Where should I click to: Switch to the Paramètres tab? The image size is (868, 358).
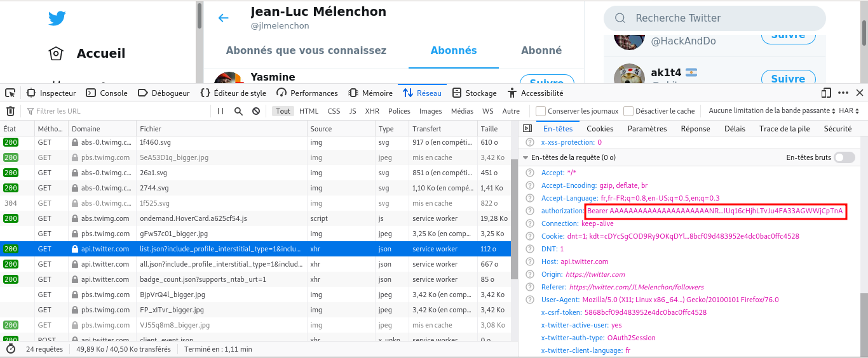(648, 129)
